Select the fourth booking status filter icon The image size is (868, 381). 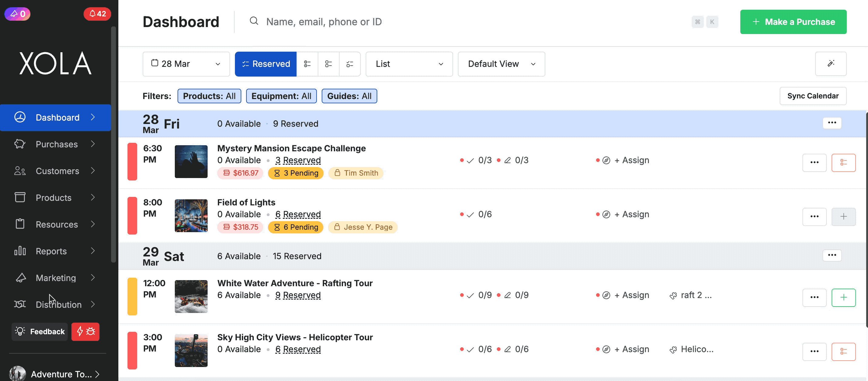(x=350, y=64)
